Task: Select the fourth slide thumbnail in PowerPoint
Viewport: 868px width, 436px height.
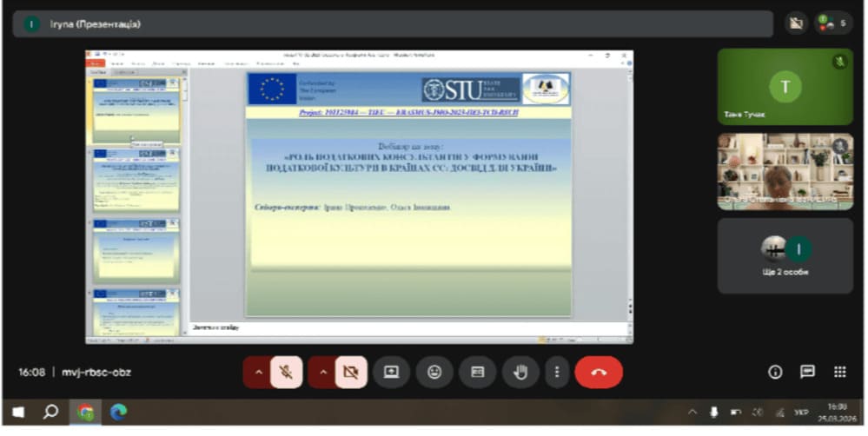Action: [136, 312]
